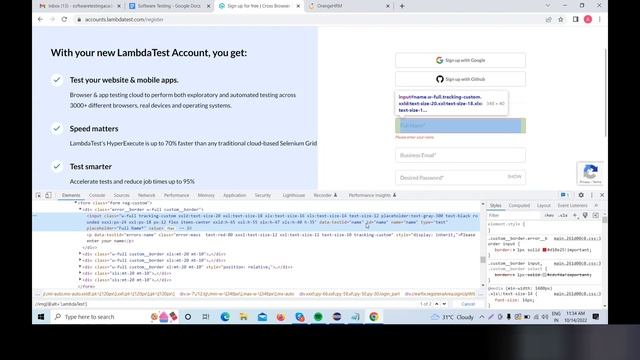Go to next search result arrow in DevTools

[444, 304]
